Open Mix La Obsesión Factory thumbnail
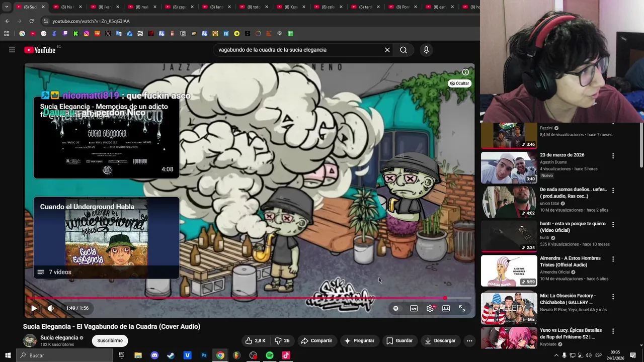 [509, 308]
